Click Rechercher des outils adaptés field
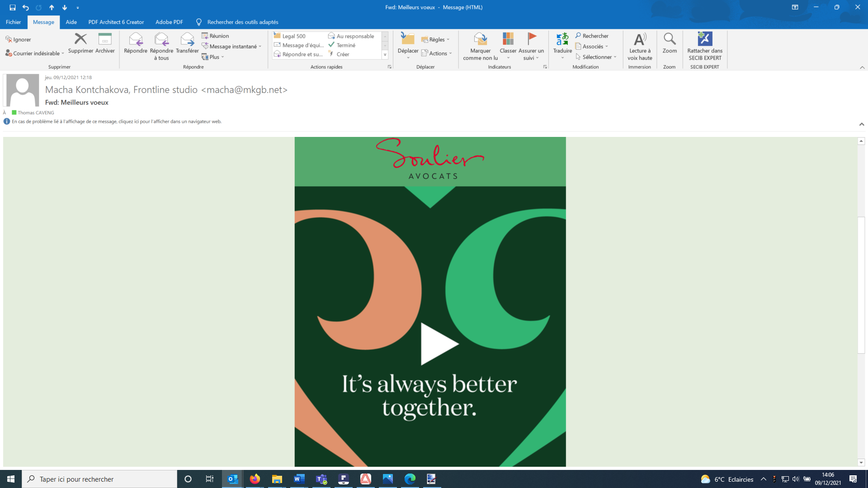The width and height of the screenshot is (868, 488). tap(242, 22)
